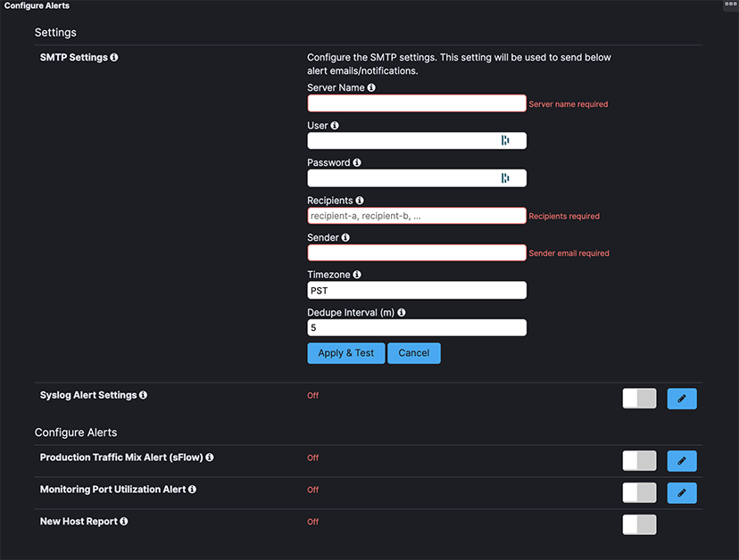This screenshot has width=739, height=560.
Task: Click the Cancel button
Action: [x=414, y=353]
